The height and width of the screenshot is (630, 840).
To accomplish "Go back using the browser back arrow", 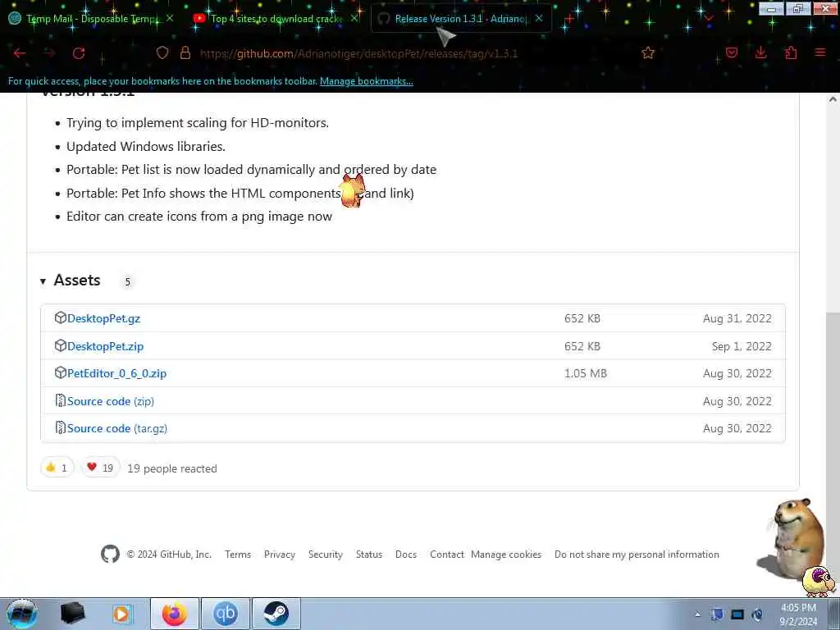I will point(20,53).
